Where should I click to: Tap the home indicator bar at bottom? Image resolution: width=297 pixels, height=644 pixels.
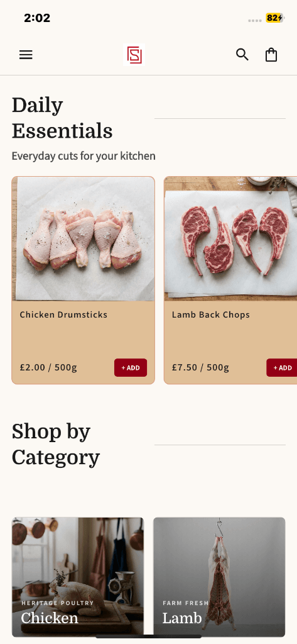click(148, 636)
